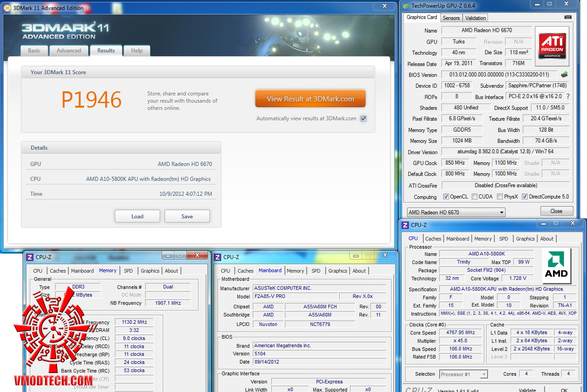
Task: Click the GPU-Z title bar app icon
Action: click(x=406, y=6)
